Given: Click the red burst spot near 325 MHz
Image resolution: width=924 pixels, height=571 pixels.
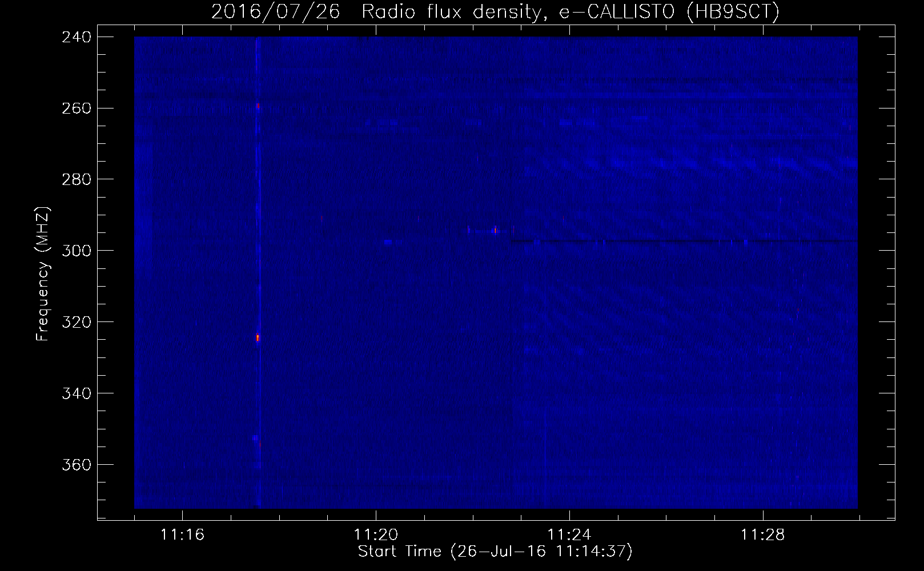Looking at the screenshot, I should [258, 338].
